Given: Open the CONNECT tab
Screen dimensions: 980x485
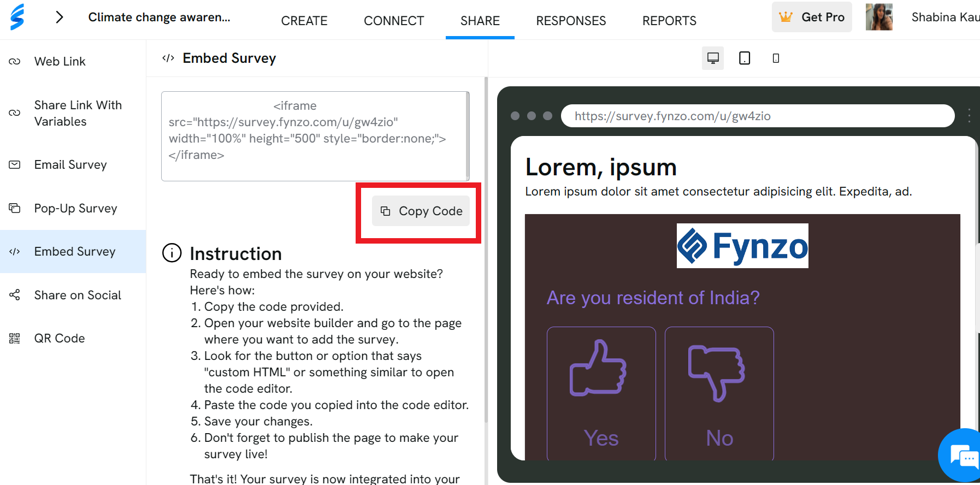Looking at the screenshot, I should [394, 21].
